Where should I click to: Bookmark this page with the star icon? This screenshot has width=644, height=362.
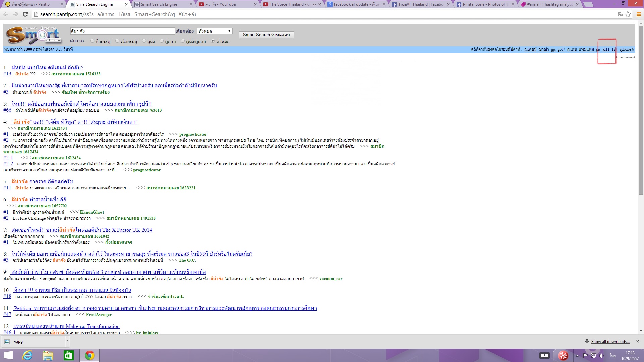[628, 14]
